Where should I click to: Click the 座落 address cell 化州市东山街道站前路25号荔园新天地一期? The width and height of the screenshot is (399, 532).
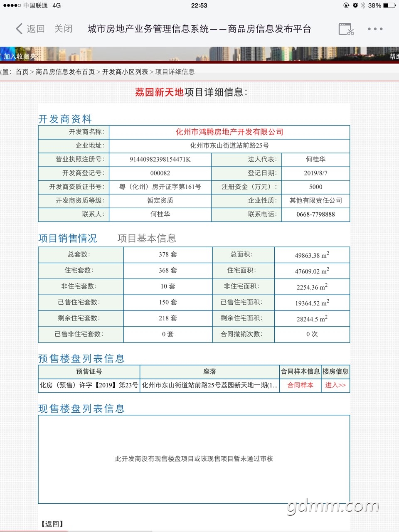(210, 385)
